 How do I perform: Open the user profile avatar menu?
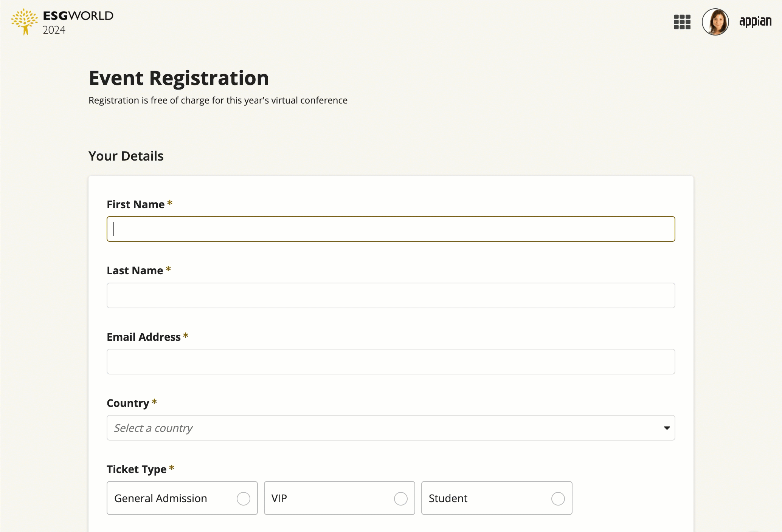click(x=715, y=22)
